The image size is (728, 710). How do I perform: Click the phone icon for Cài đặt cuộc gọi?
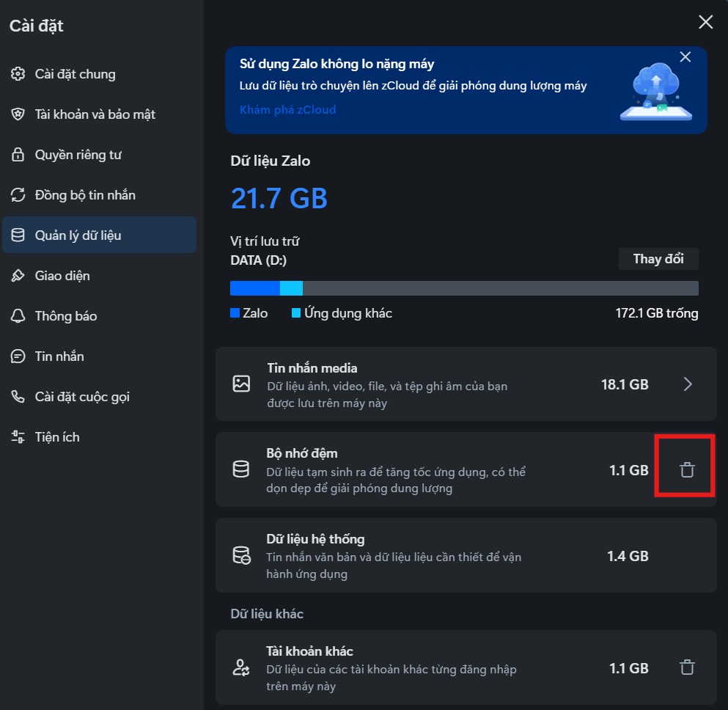18,397
